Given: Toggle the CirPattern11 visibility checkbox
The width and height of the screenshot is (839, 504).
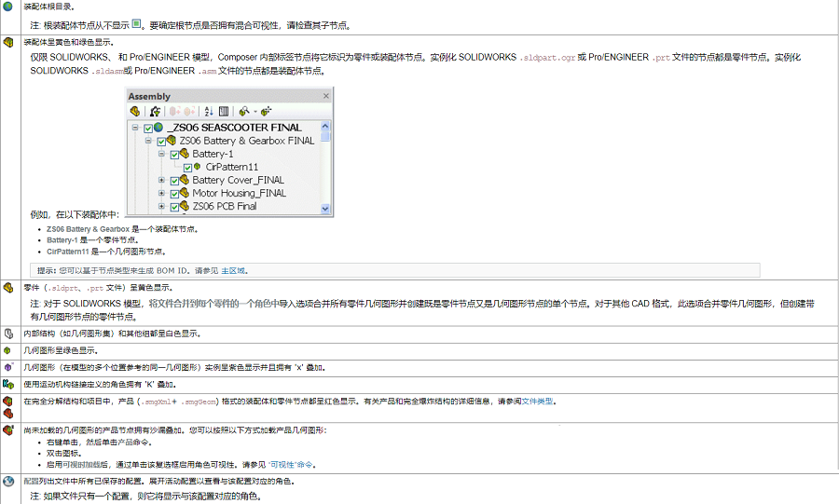Looking at the screenshot, I should coord(186,168).
